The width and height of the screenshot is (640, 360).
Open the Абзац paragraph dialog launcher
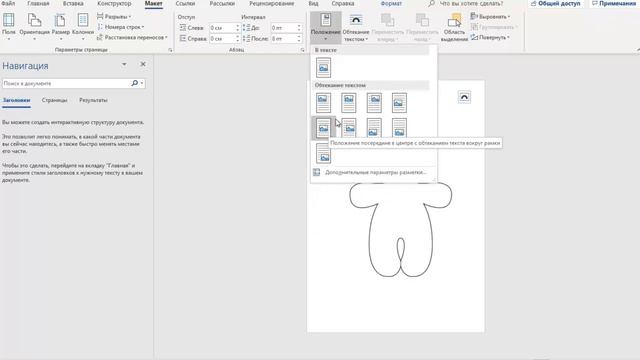click(x=302, y=50)
